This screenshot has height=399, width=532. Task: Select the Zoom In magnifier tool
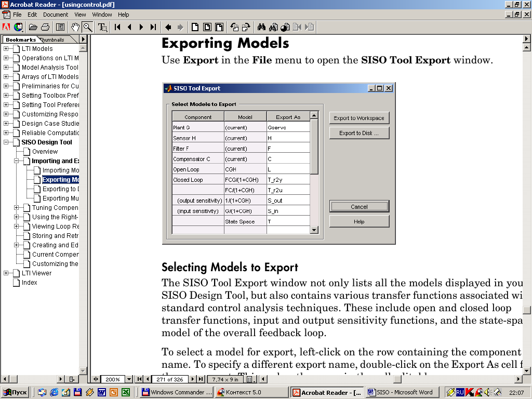88,27
